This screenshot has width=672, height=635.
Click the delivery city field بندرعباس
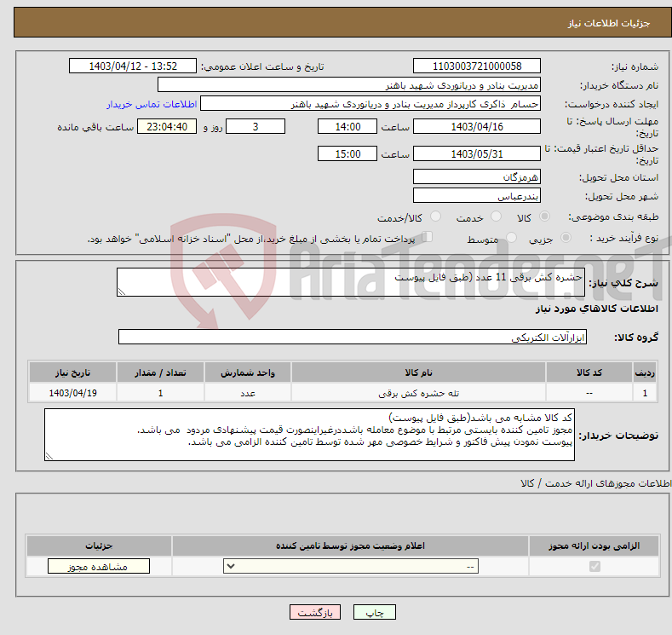(x=477, y=195)
